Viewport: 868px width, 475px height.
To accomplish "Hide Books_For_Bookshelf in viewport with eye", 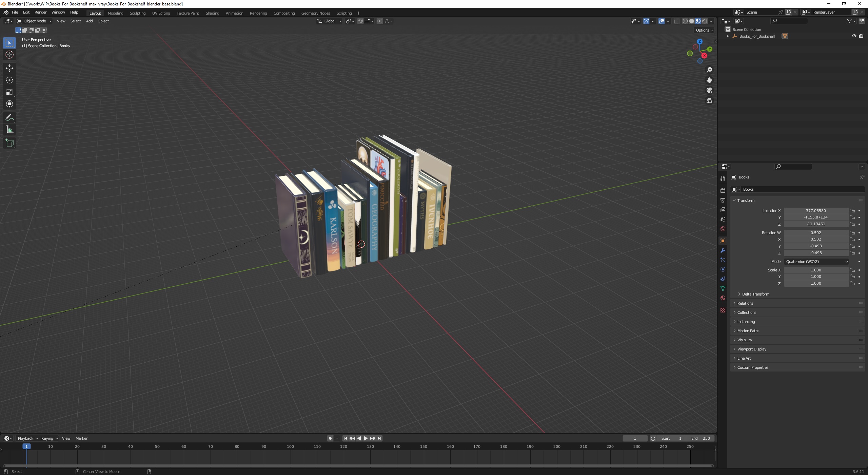I will (854, 36).
